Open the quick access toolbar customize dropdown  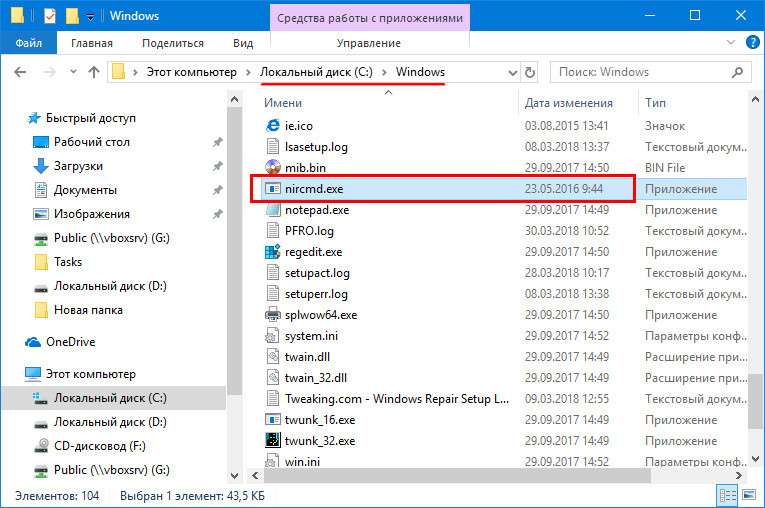[90, 17]
